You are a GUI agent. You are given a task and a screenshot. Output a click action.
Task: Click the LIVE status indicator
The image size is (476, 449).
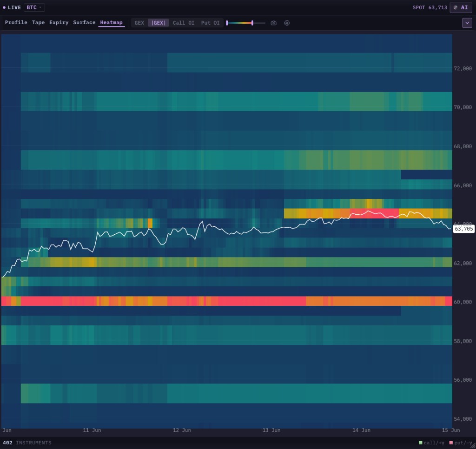click(x=12, y=7)
